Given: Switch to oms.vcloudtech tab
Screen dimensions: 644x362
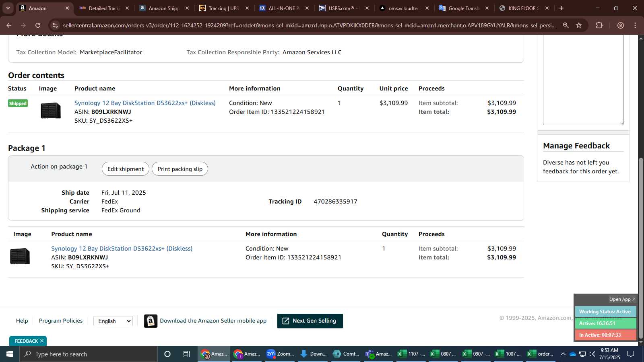Looking at the screenshot, I should tap(403, 8).
